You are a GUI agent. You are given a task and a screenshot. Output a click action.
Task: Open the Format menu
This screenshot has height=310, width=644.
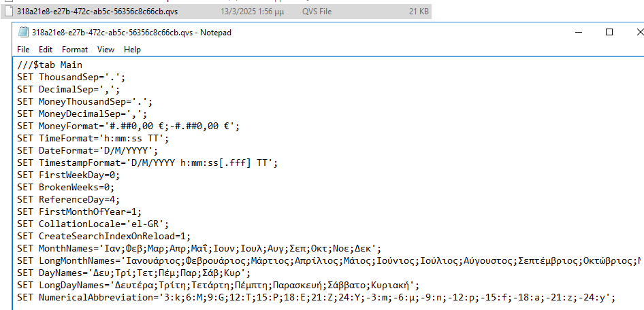pos(75,50)
